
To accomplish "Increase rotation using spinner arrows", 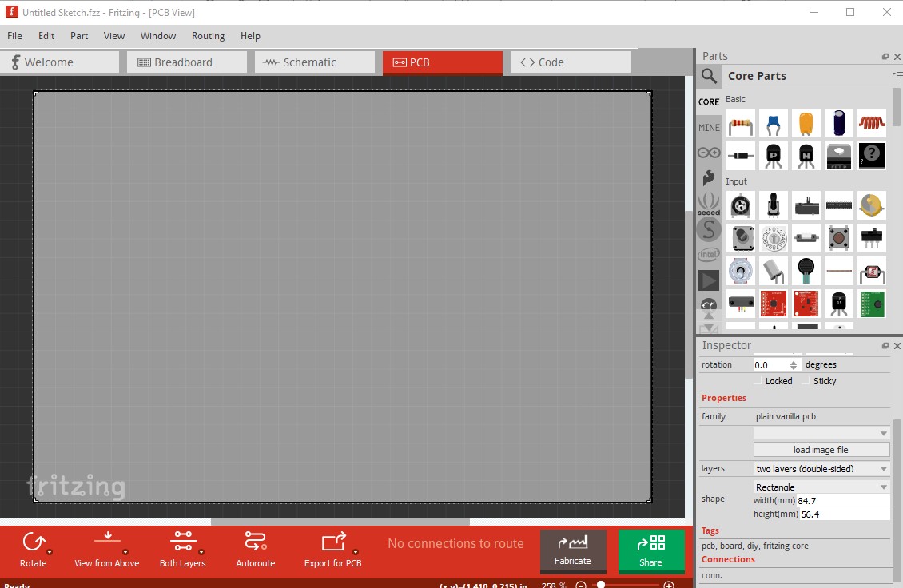I will [x=794, y=362].
